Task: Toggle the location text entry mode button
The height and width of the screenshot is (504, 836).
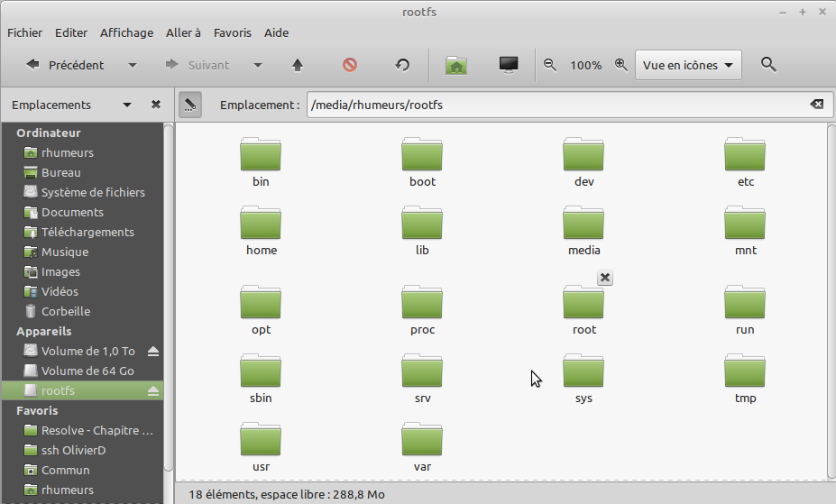Action: coord(189,105)
